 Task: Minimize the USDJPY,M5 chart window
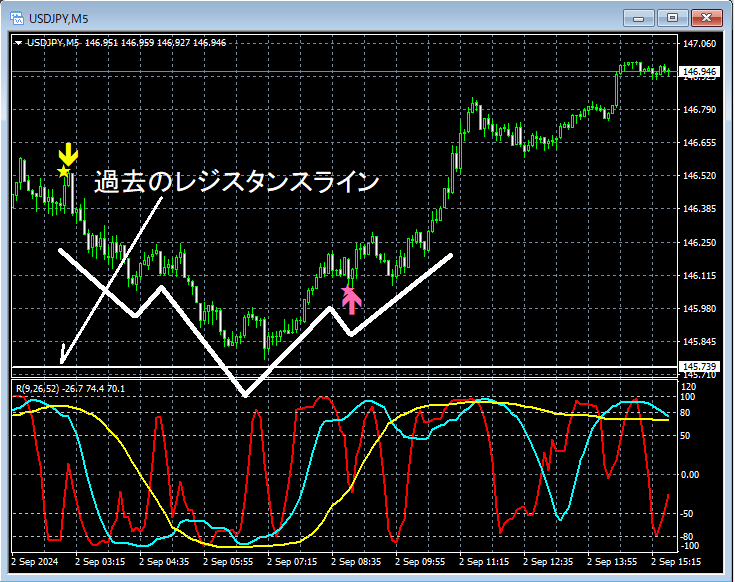pyautogui.click(x=638, y=18)
